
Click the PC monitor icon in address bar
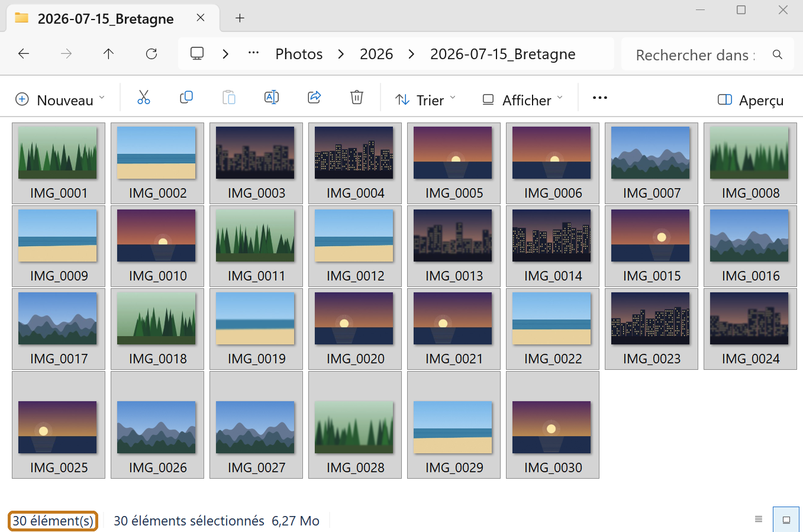point(197,54)
